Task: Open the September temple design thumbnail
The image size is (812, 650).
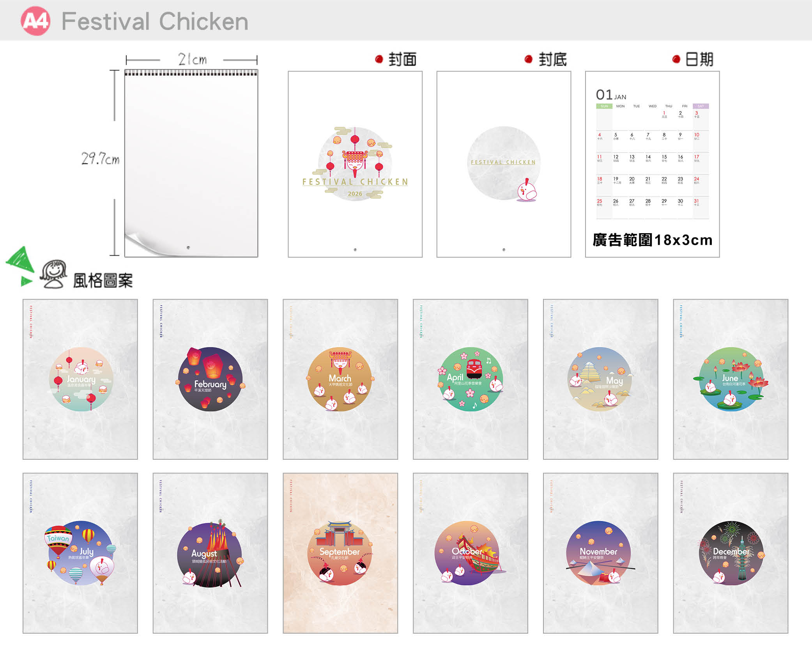Action: [340, 553]
